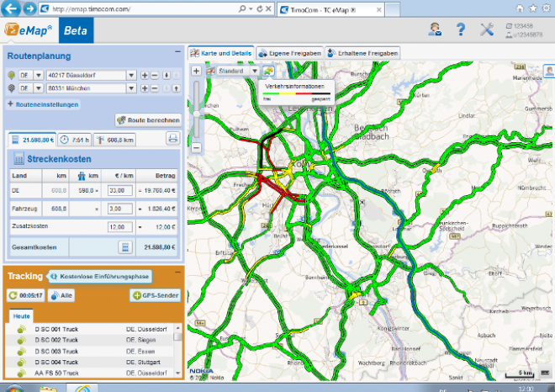This screenshot has width=555, height=392.
Task: Open the support contact icon in header
Action: tap(435, 29)
